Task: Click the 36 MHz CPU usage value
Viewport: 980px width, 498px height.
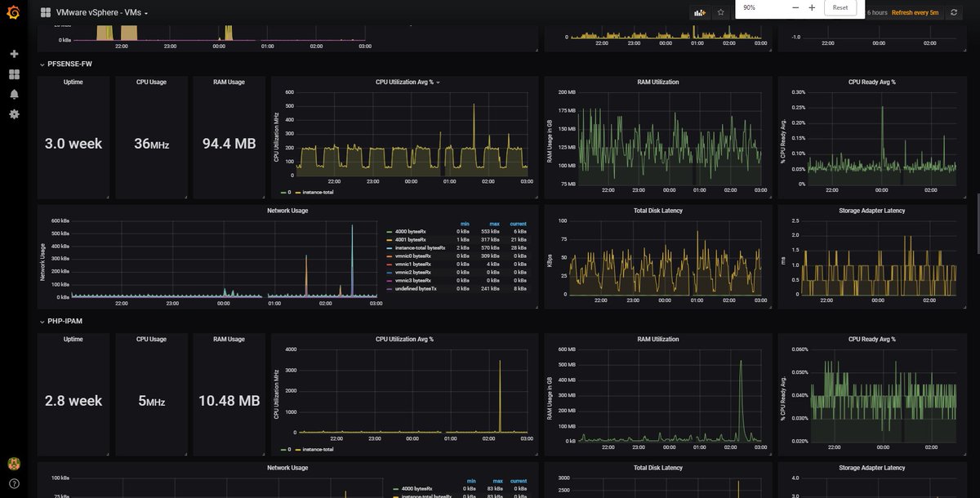Action: pos(152,145)
